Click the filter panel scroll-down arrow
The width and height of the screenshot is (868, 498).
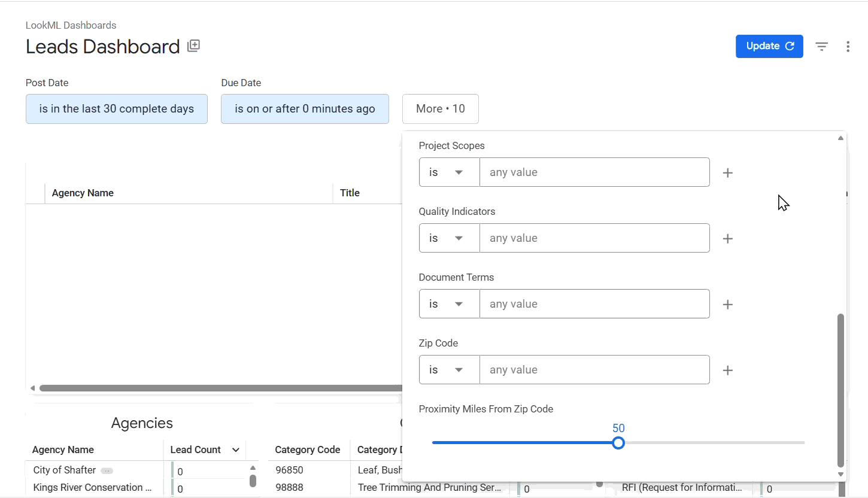(x=840, y=474)
